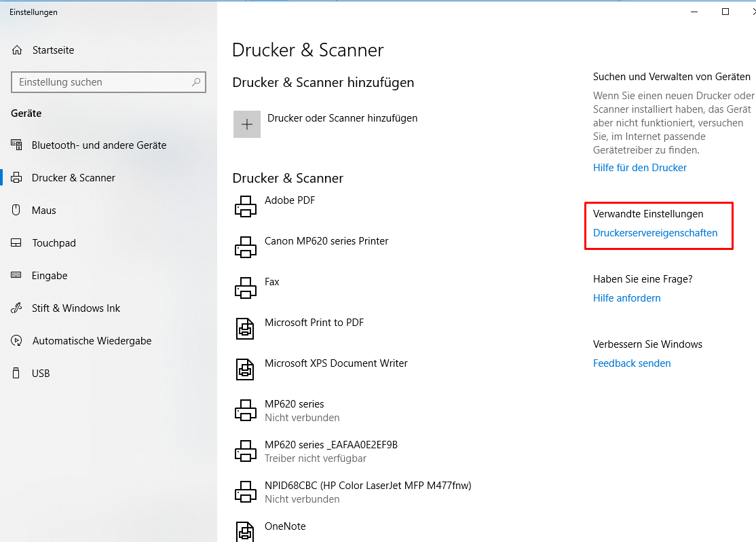This screenshot has width=756, height=542.
Task: Click the printer icon beside Drucker & Scanner in the sidebar
Action: (16, 177)
